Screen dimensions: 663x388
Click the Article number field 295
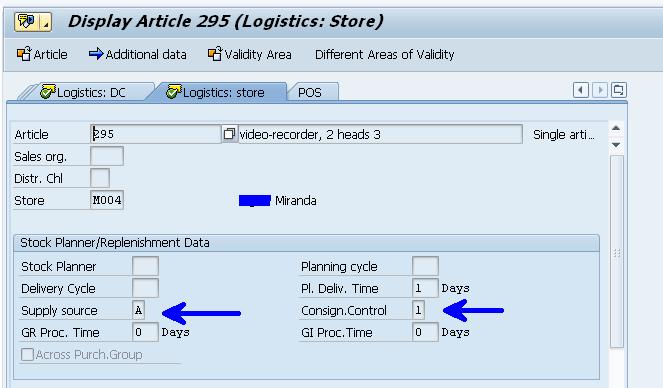155,134
